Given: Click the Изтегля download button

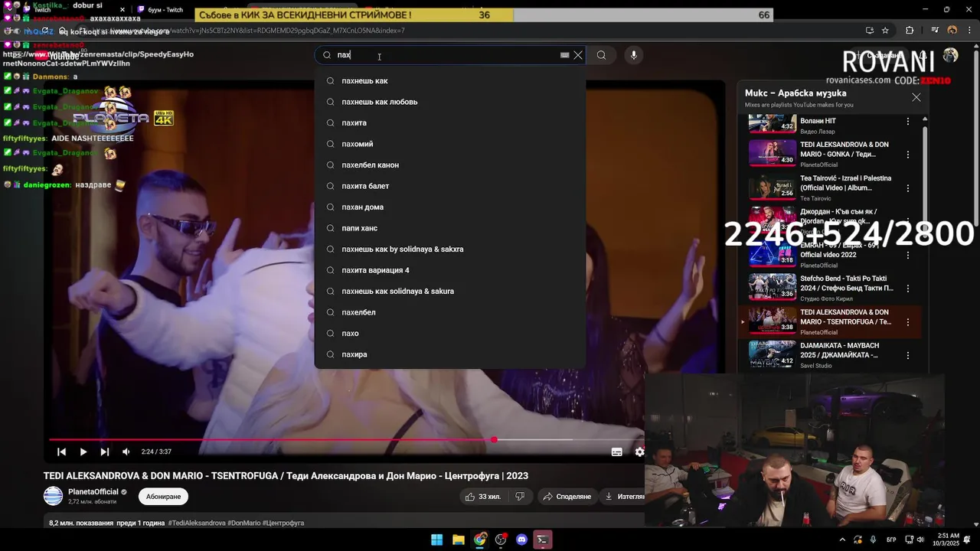Looking at the screenshot, I should (624, 497).
